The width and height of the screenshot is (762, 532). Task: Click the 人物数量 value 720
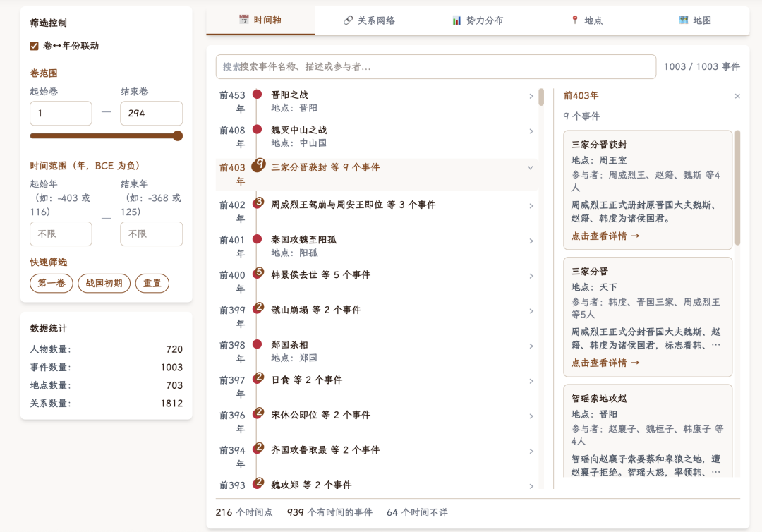point(174,349)
